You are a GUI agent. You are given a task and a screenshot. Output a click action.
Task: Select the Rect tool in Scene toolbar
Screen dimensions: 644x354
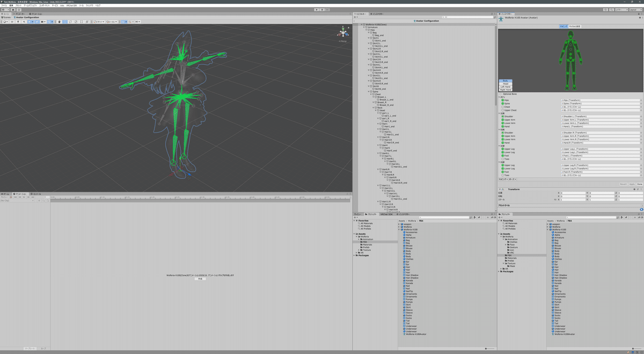coord(81,21)
